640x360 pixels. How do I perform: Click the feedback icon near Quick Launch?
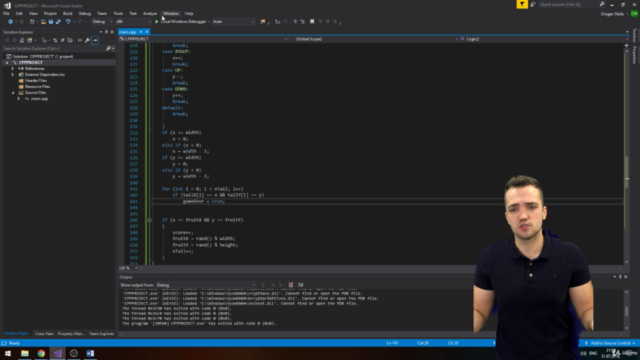point(533,4)
